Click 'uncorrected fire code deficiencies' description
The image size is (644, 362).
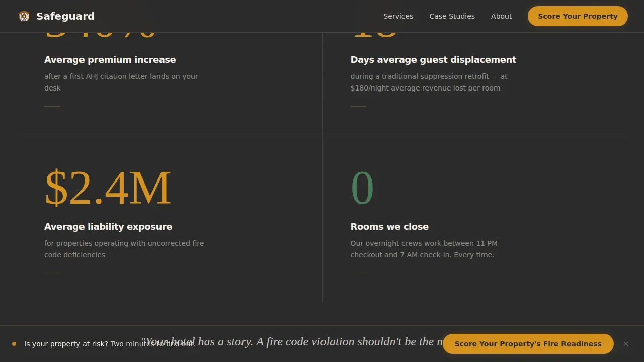pyautogui.click(x=124, y=249)
